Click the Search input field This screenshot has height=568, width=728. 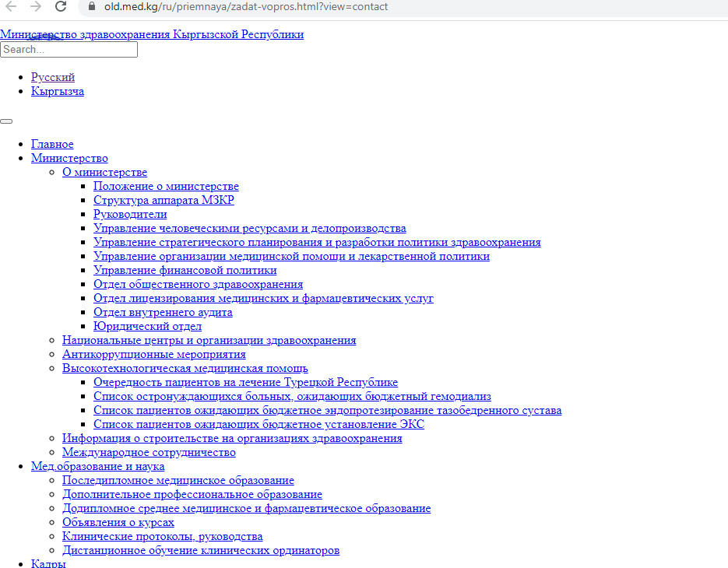tap(69, 50)
